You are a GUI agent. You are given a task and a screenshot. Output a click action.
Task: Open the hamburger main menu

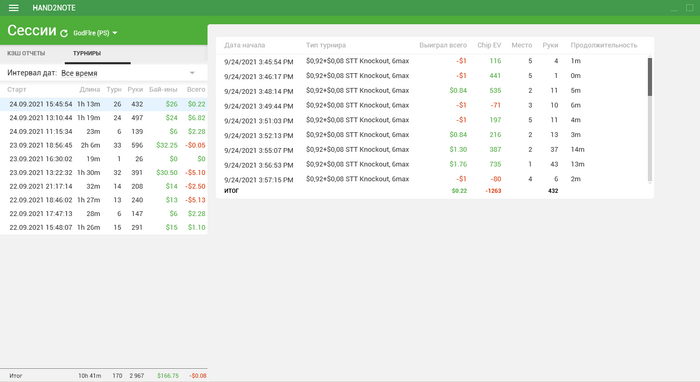[x=13, y=8]
